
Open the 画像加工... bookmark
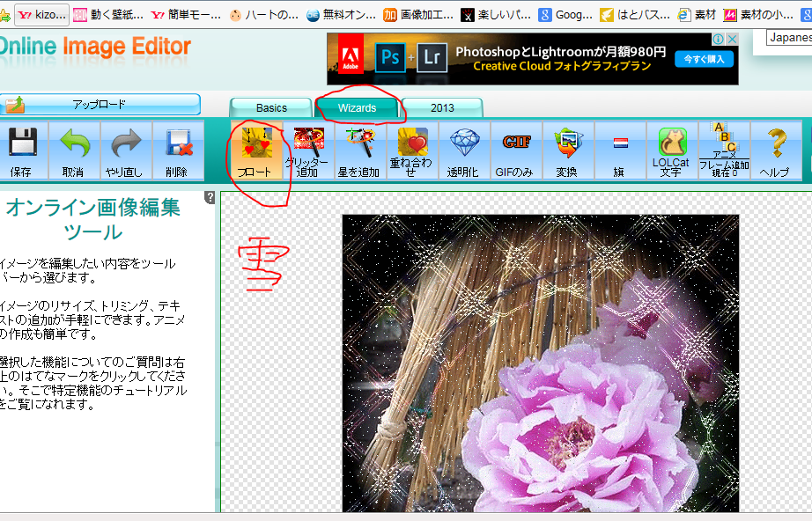pyautogui.click(x=418, y=15)
